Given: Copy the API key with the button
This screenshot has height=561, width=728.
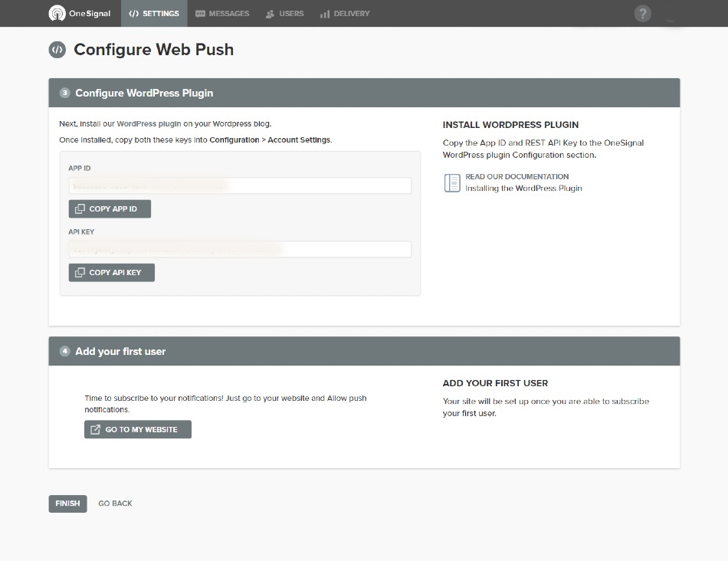Looking at the screenshot, I should [111, 273].
